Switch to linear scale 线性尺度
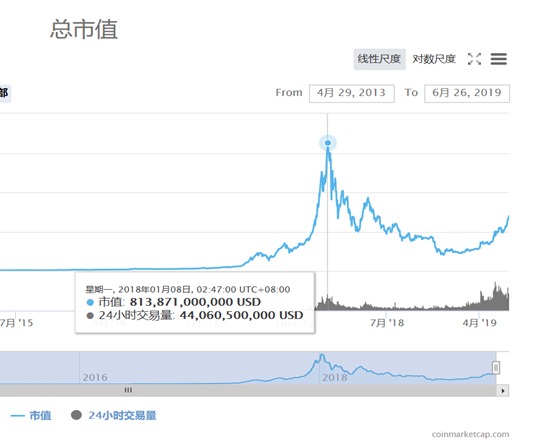This screenshot has width=553, height=447. [x=379, y=59]
